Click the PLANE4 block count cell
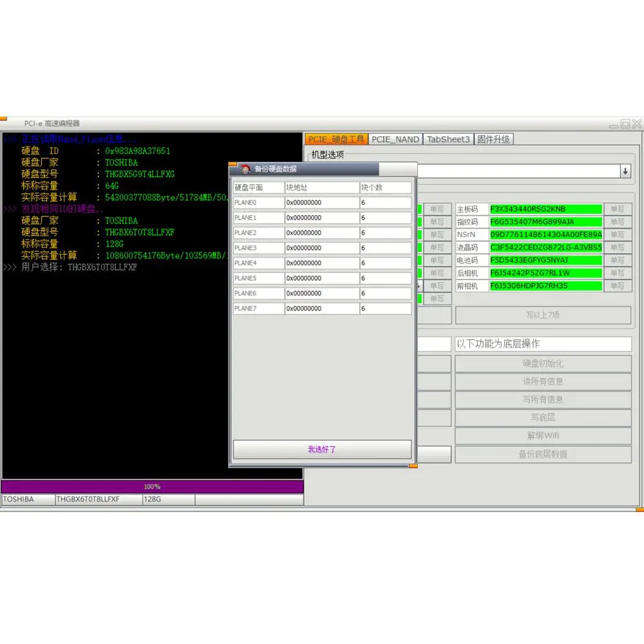 click(x=385, y=263)
